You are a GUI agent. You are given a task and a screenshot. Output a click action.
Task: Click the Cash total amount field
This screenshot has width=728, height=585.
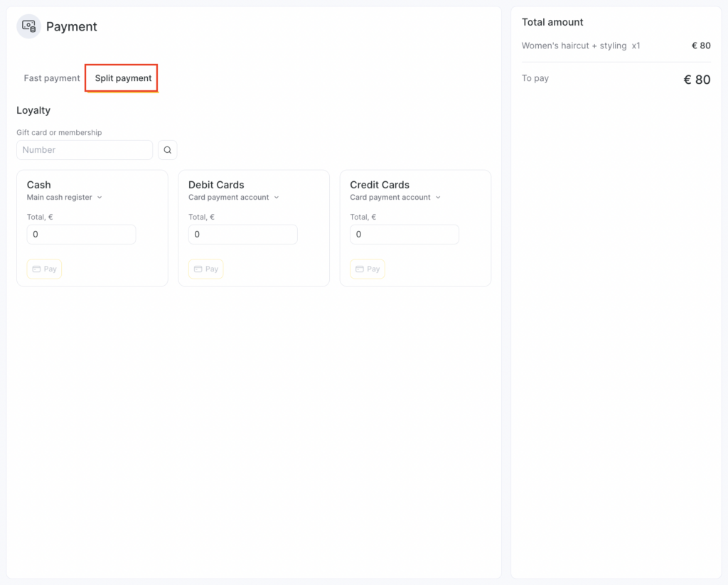[81, 235]
